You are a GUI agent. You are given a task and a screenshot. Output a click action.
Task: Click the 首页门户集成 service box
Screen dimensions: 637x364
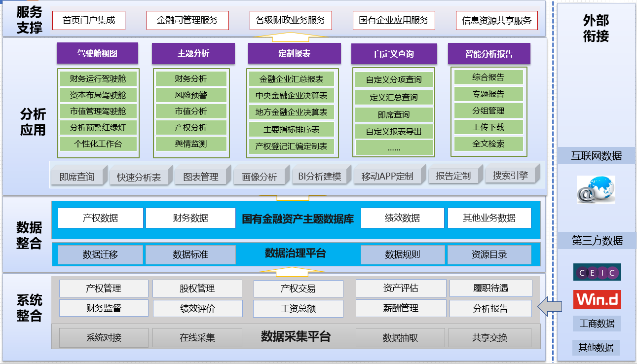point(89,20)
